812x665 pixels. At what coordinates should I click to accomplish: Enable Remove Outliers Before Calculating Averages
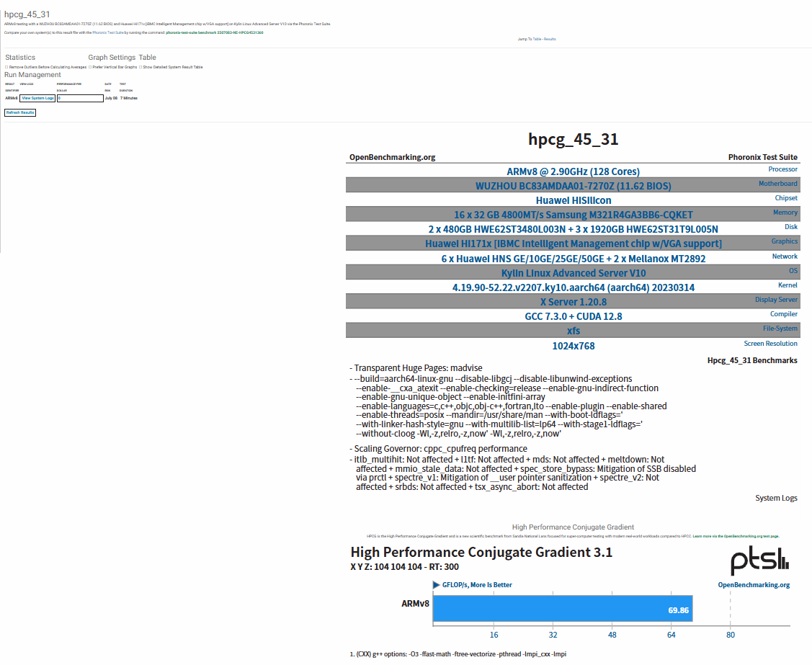click(x=6, y=67)
